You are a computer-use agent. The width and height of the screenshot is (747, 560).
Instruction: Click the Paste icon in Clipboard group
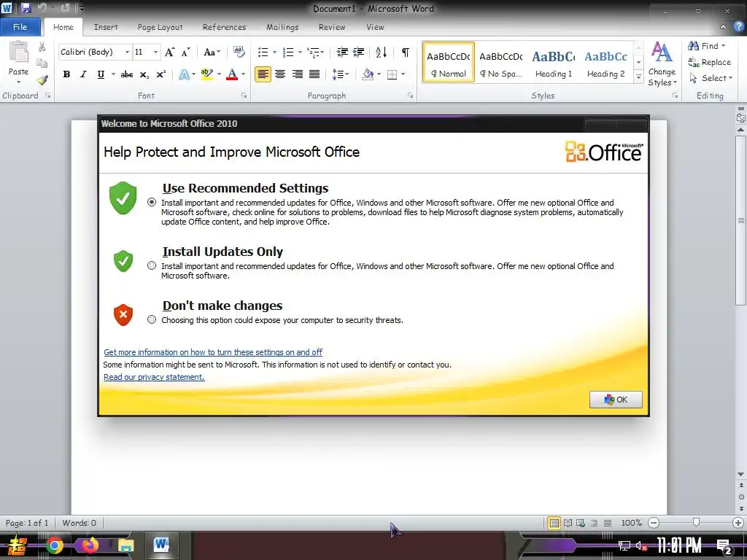[18, 52]
